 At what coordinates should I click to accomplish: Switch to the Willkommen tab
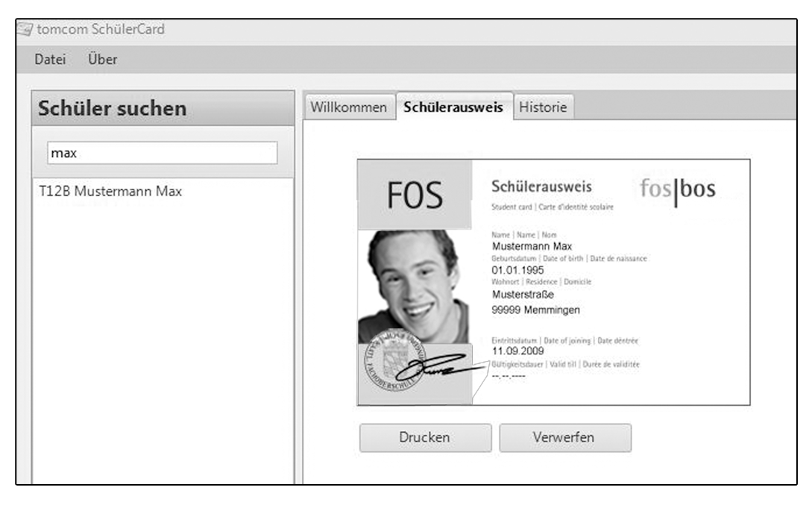(x=348, y=107)
